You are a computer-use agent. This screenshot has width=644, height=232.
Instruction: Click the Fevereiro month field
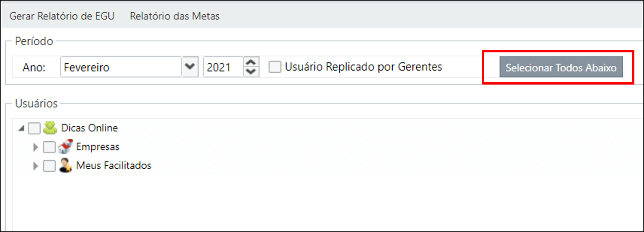(121, 67)
